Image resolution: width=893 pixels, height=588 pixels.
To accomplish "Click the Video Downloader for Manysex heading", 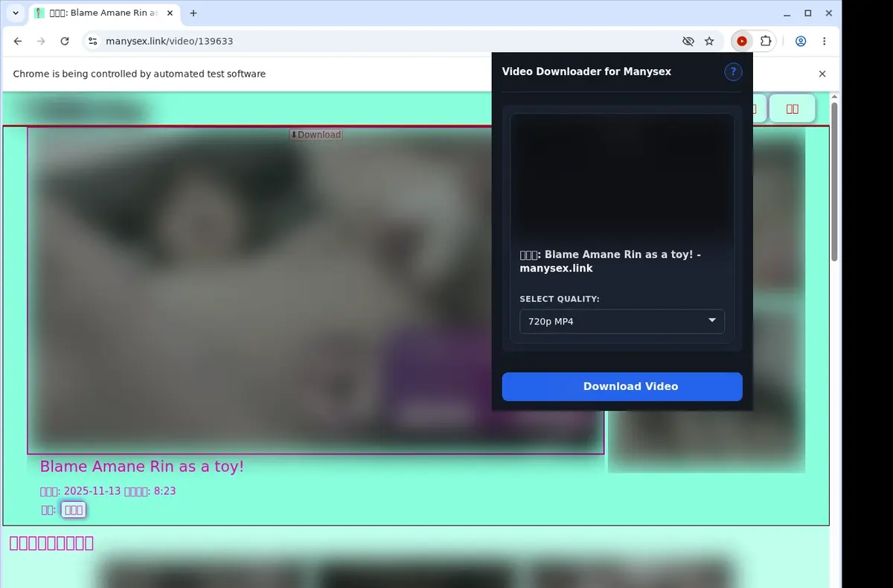I will (586, 71).
